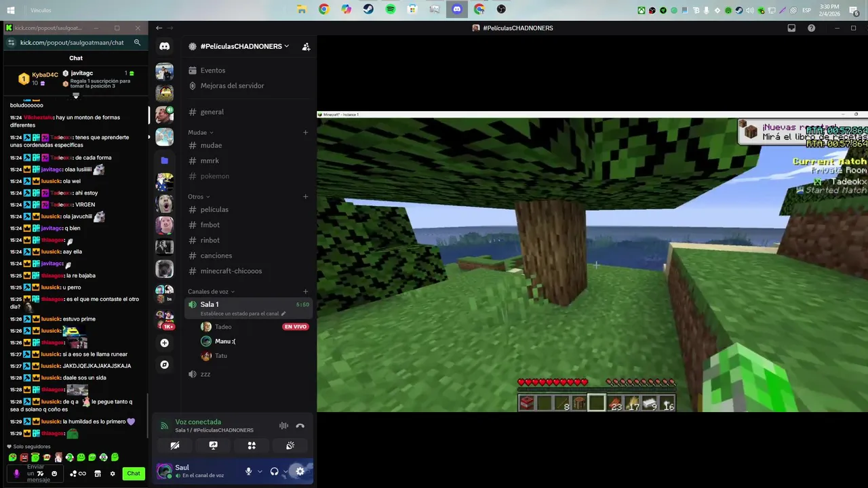This screenshot has height=488, width=868.
Task: Open Discord user settings gear
Action: click(x=300, y=471)
